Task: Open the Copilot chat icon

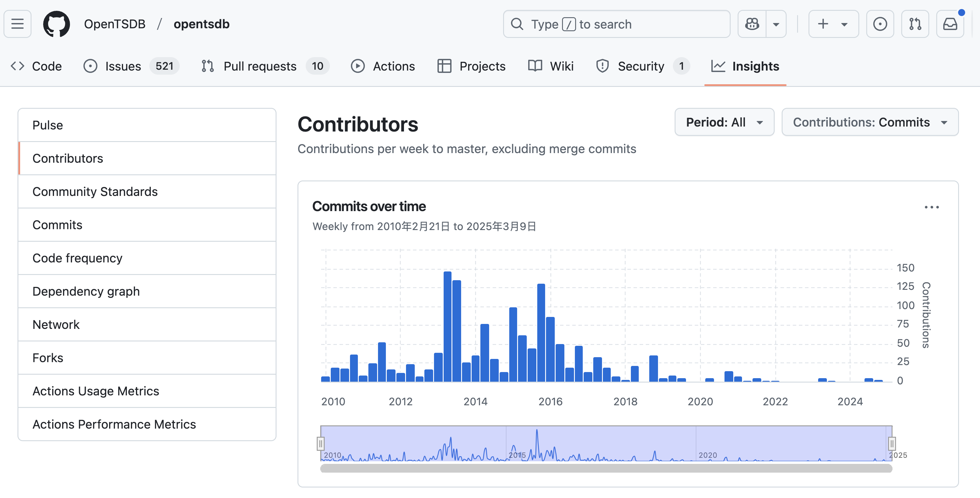Action: [752, 24]
